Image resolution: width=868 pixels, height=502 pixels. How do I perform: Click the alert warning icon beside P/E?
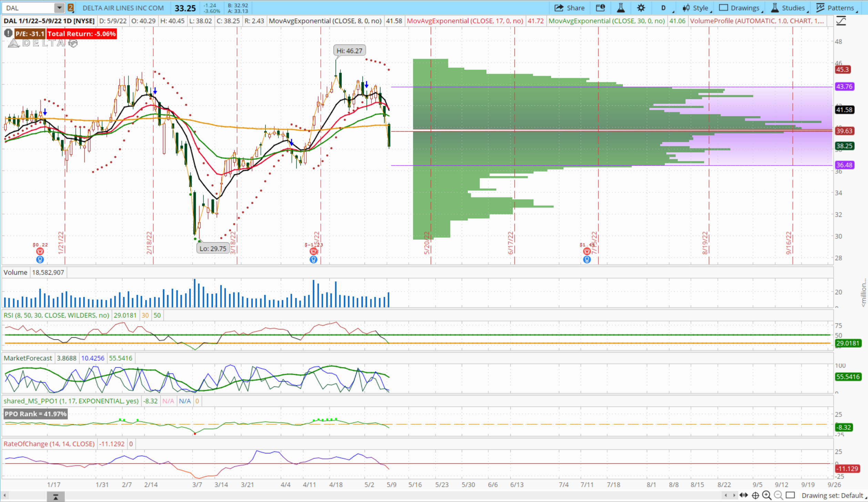tap(8, 33)
